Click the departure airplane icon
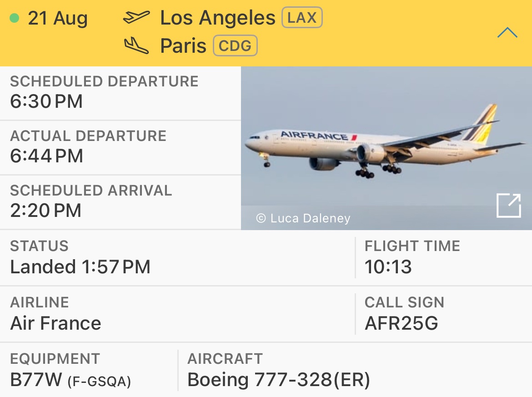 pos(136,17)
